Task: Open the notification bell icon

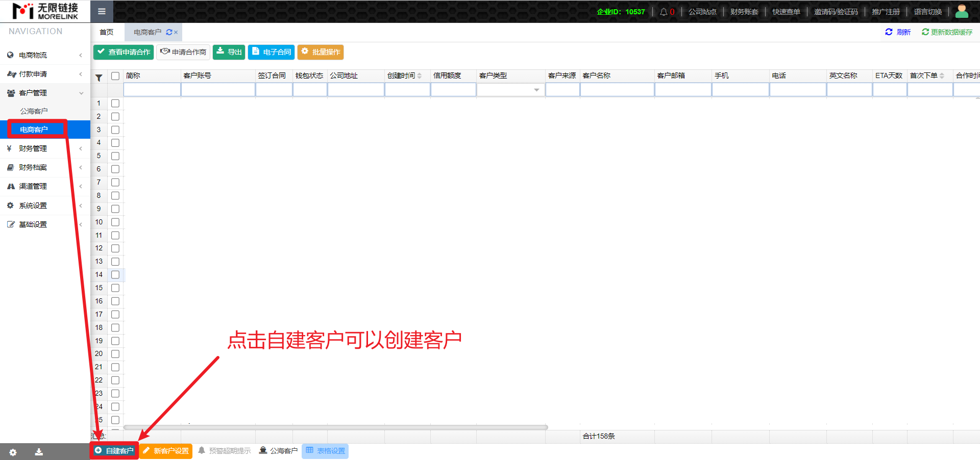Action: [x=664, y=12]
